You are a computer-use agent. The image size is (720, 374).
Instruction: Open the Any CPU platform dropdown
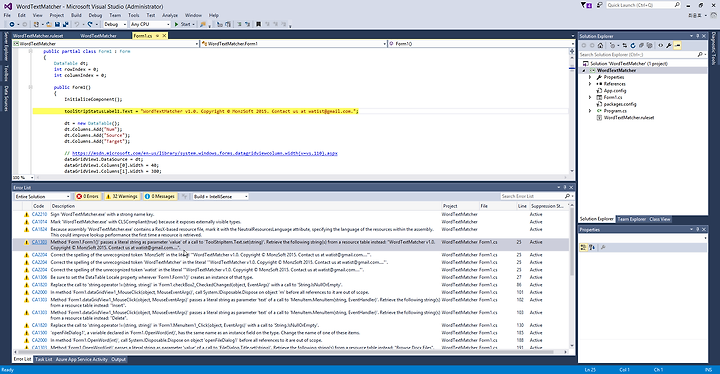click(x=150, y=24)
